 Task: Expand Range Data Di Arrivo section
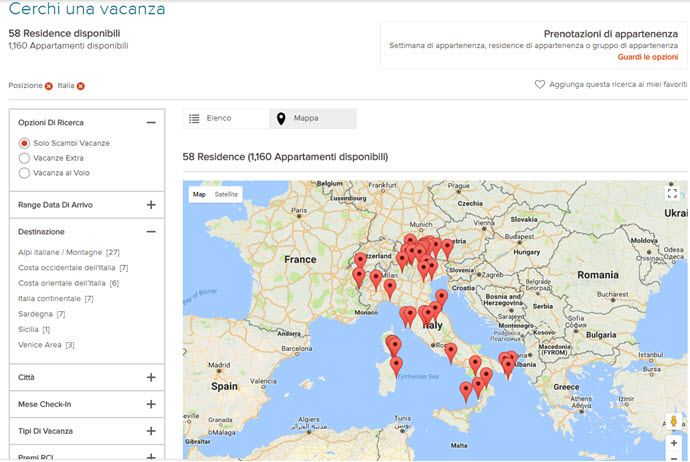[151, 205]
